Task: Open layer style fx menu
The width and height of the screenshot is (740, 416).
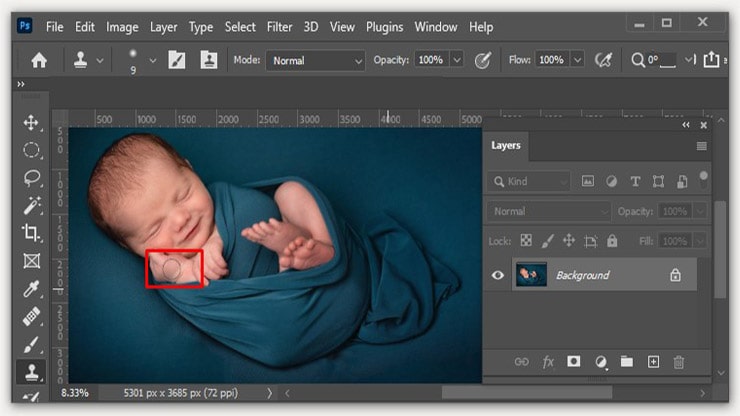Action: point(548,362)
